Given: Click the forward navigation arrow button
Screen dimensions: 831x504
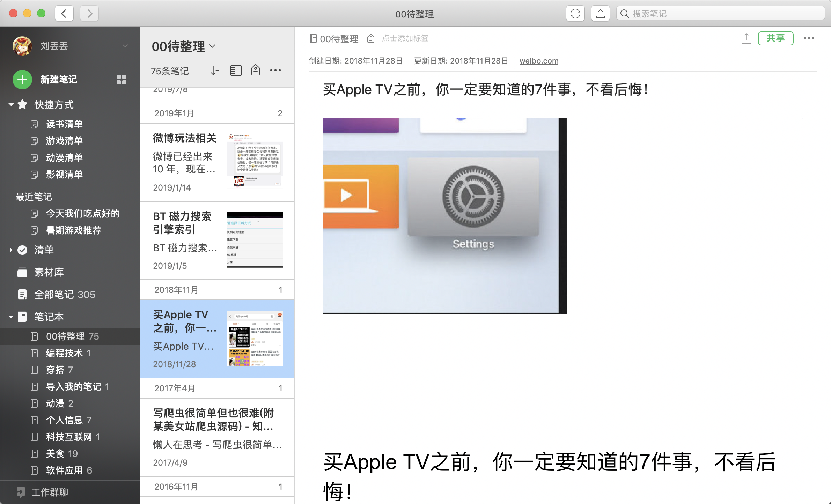Looking at the screenshot, I should (x=89, y=14).
